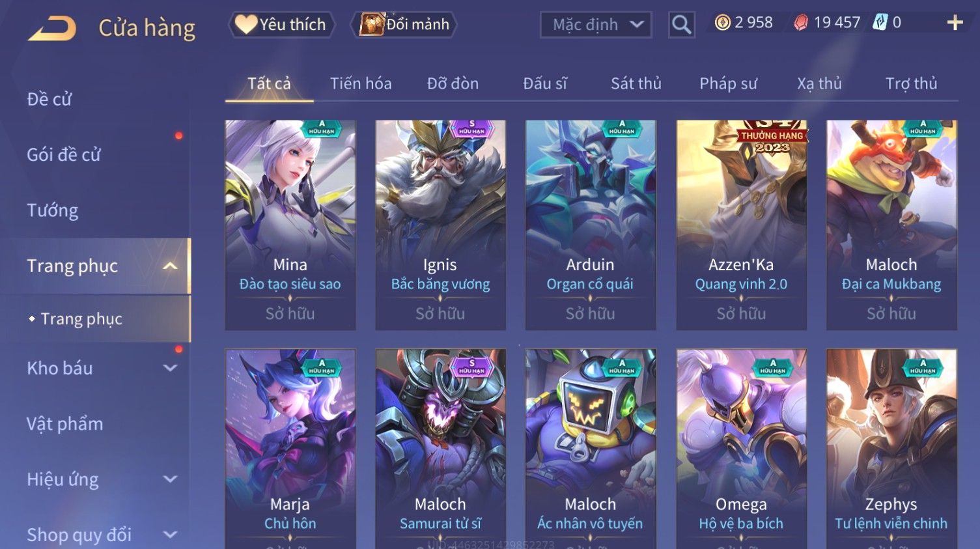Select the Sát thủ tab

tap(636, 83)
